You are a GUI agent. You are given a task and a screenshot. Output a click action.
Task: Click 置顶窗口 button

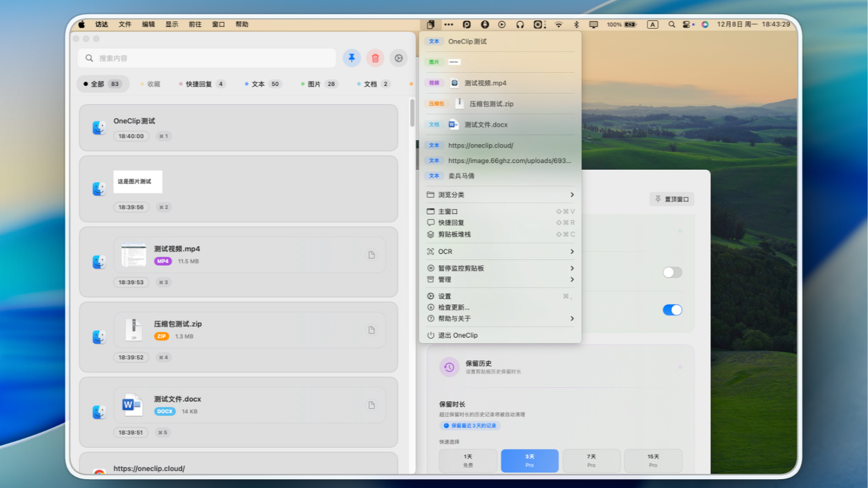click(672, 199)
